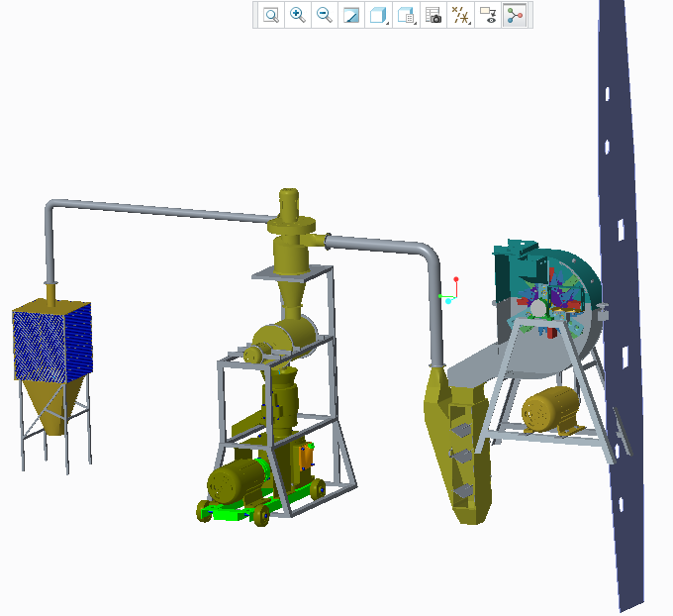Select the Zoom In tool

tap(298, 15)
